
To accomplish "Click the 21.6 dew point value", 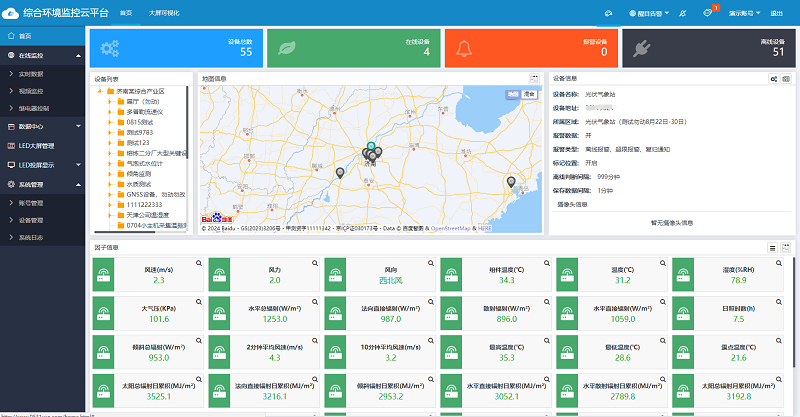I will pos(738,358).
